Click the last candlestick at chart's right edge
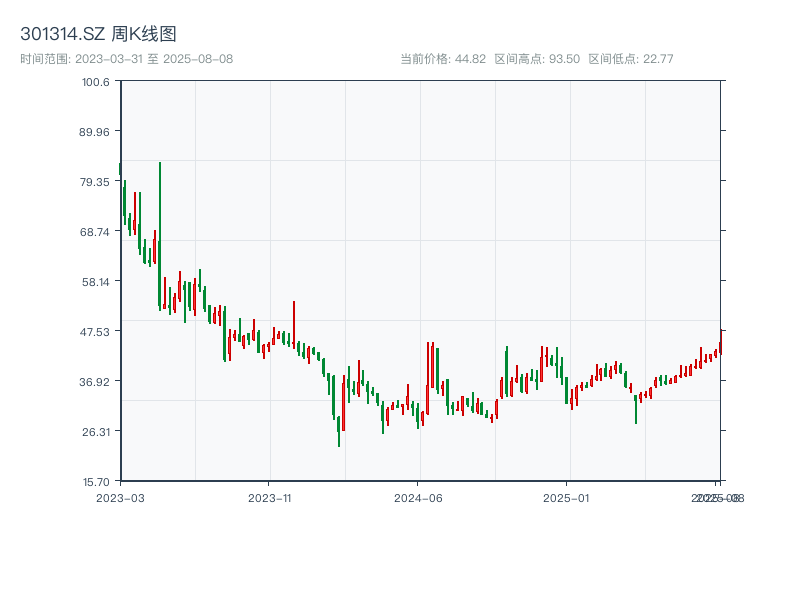Viewport: 800px width, 600px height. click(720, 343)
